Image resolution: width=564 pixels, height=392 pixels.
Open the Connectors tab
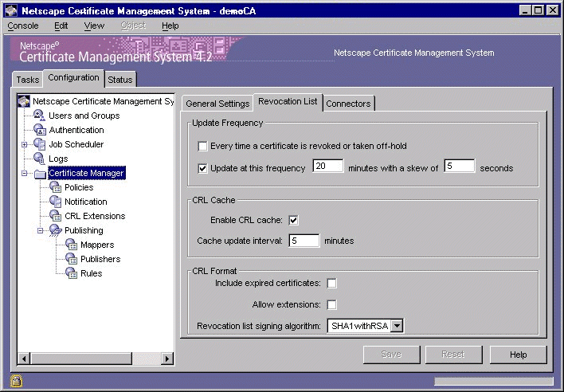tap(348, 104)
